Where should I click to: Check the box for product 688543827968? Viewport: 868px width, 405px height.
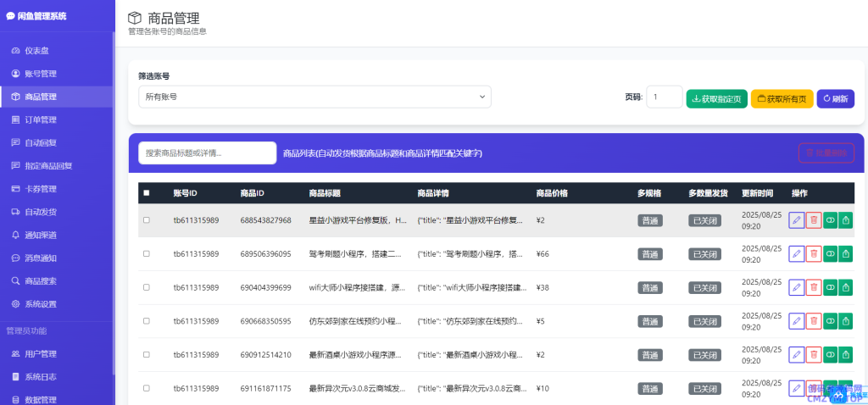click(146, 220)
